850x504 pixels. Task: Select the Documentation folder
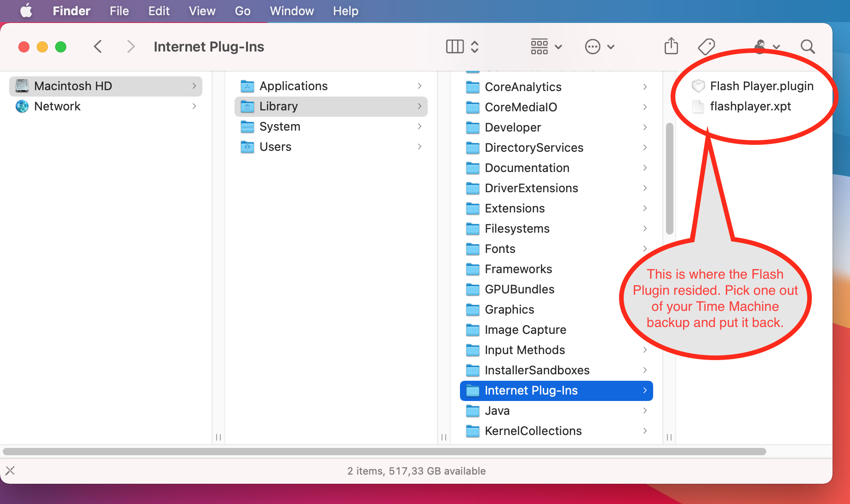pos(557,168)
